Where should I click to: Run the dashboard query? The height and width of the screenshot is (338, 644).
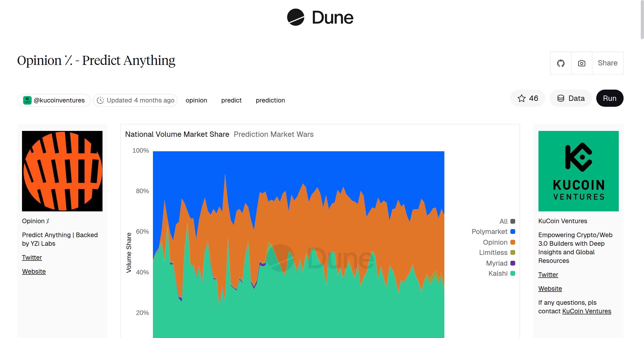pyautogui.click(x=610, y=98)
